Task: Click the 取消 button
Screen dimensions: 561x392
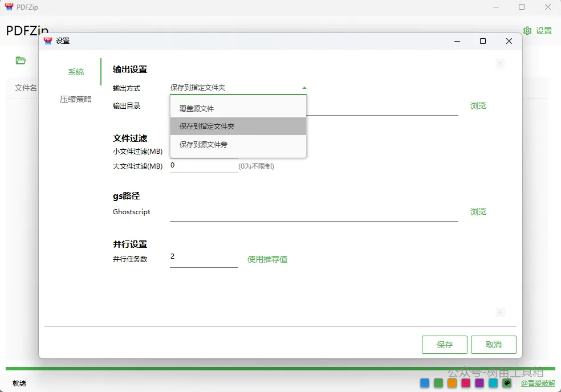Action: 493,345
